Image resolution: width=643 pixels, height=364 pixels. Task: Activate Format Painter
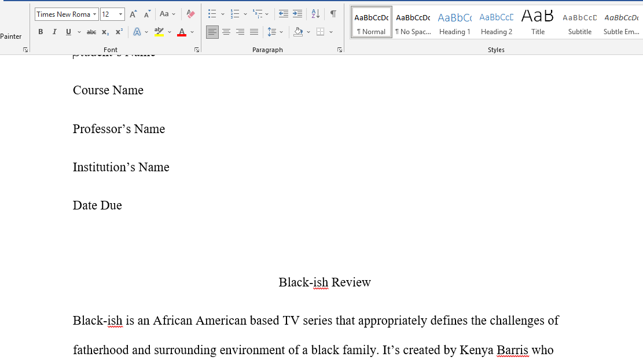[10, 36]
